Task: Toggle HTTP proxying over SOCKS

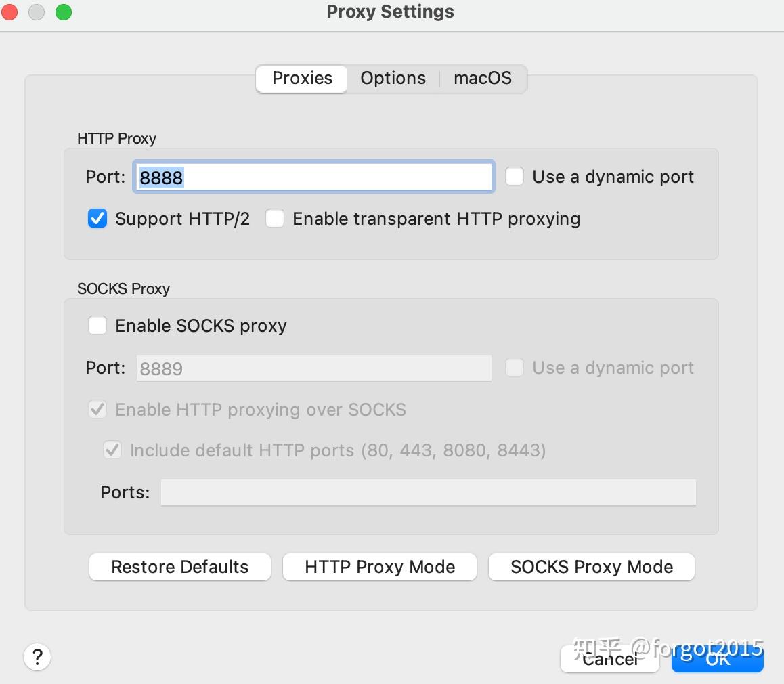Action: click(x=97, y=409)
